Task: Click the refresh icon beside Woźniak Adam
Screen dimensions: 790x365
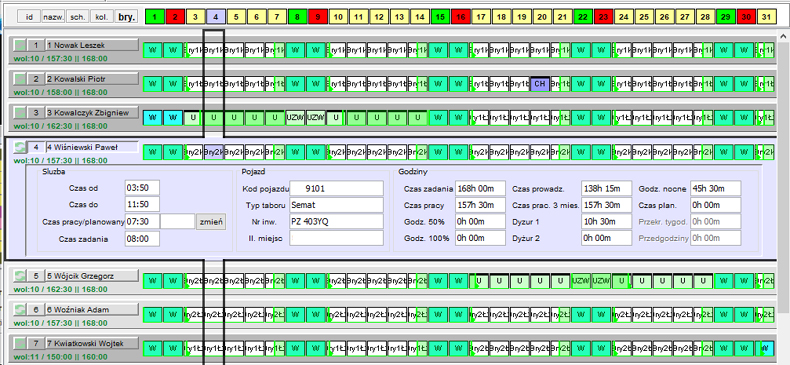Action: [19, 310]
